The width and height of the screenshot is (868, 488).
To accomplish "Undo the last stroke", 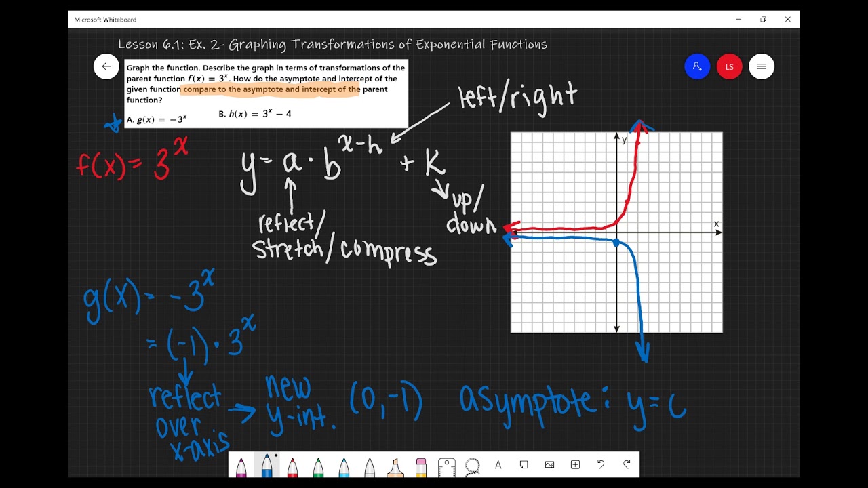I will click(601, 464).
